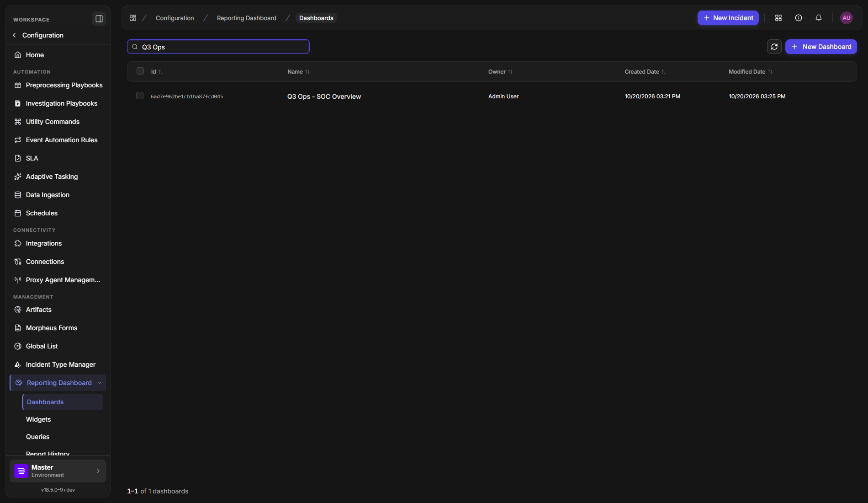This screenshot has width=868, height=503.
Task: Check the Q3 Ops - SOC Overview row checkbox
Action: tap(140, 96)
